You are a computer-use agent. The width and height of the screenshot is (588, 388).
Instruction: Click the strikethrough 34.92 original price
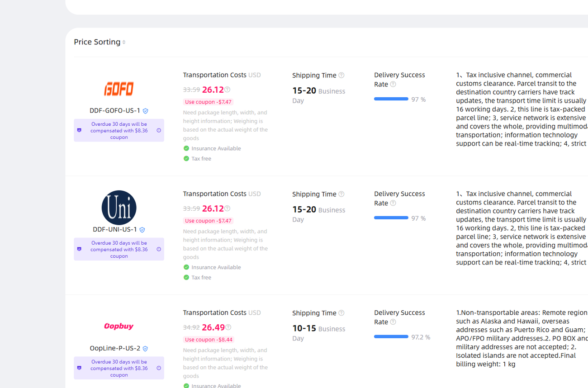(191, 327)
